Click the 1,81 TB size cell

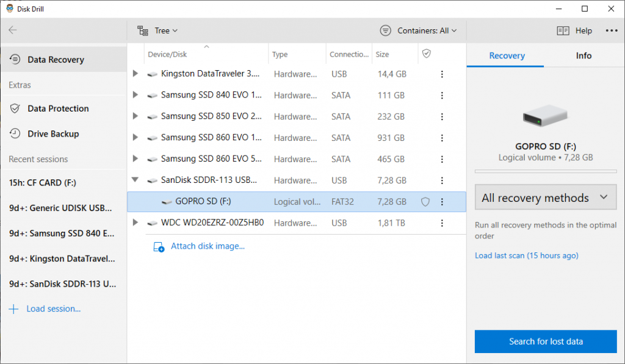point(391,223)
